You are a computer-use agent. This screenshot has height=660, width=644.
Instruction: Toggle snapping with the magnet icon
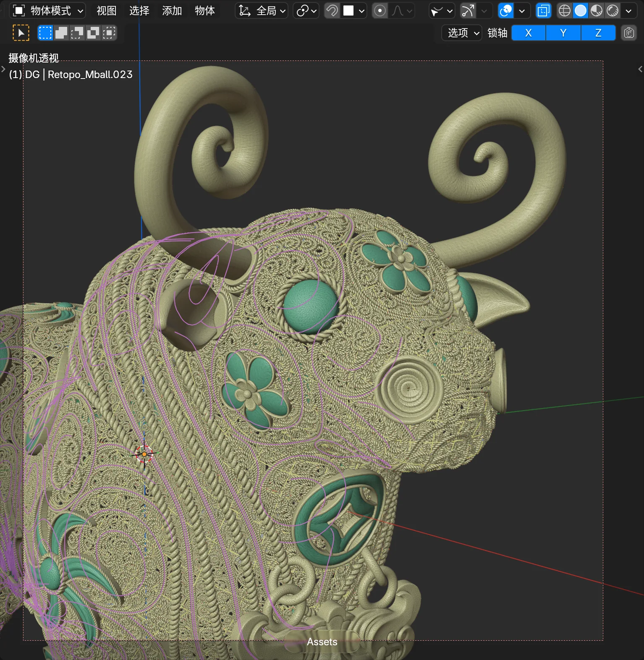332,10
